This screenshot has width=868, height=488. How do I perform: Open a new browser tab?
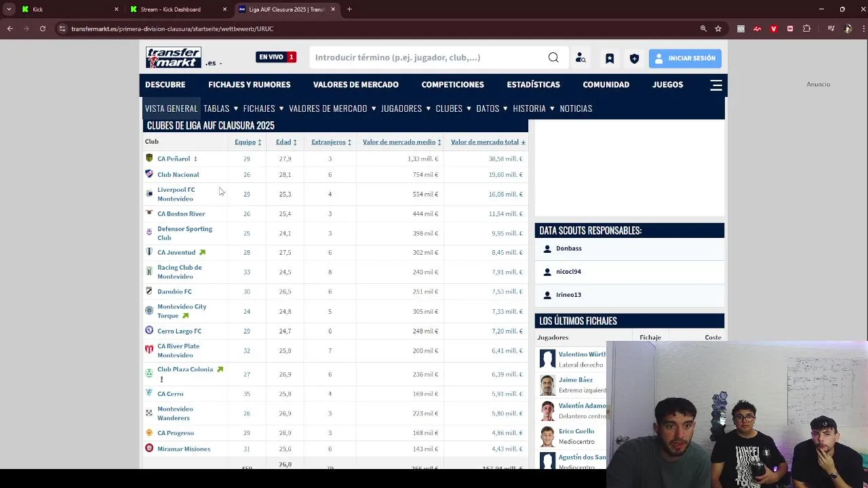(x=349, y=9)
